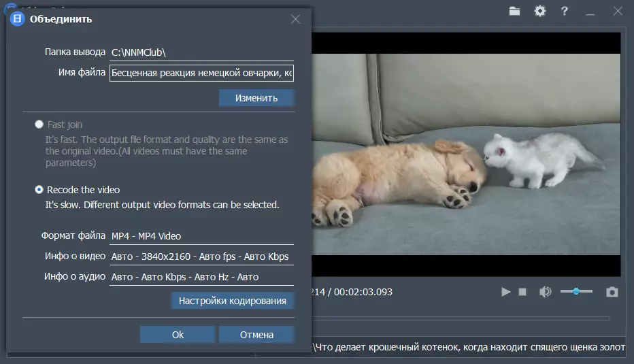Click the playback progress bar under preview
The height and width of the screenshot is (364, 634).
click(x=461, y=318)
